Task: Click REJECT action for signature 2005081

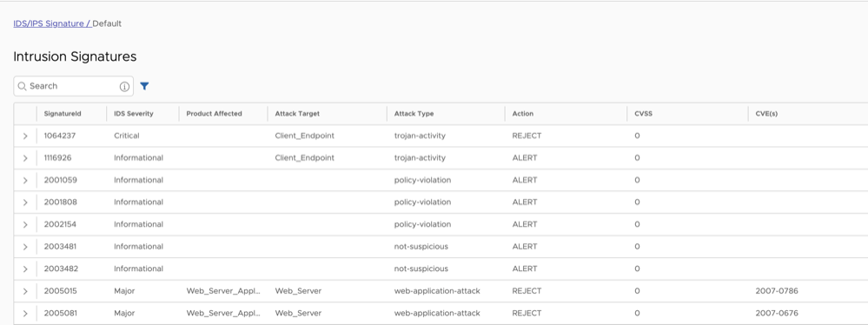Action: click(527, 313)
